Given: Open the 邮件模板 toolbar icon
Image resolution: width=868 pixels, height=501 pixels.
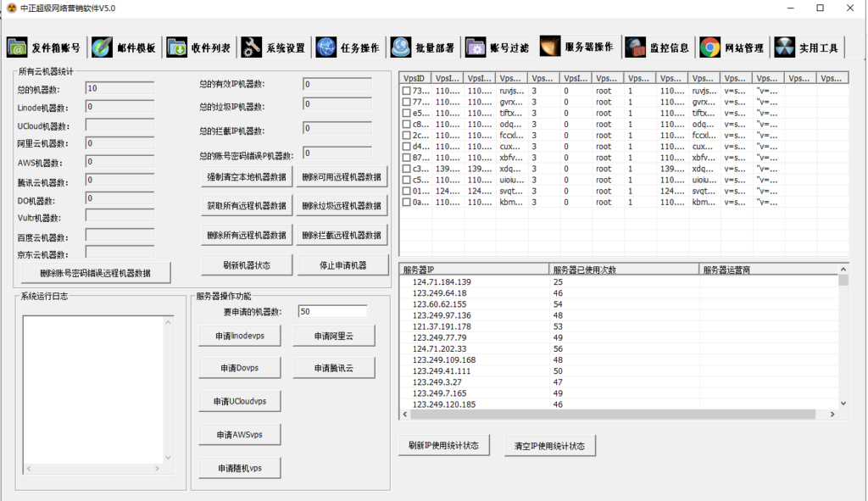Looking at the screenshot, I should tap(102, 47).
